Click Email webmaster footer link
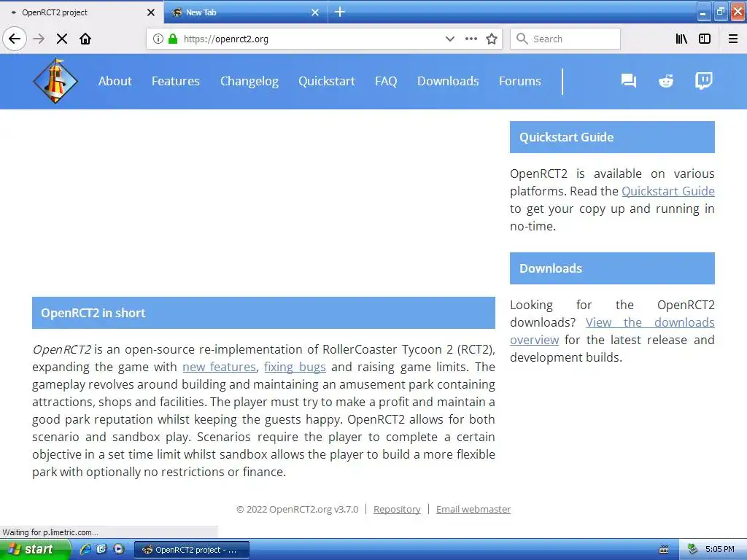747x560 pixels. tap(473, 509)
